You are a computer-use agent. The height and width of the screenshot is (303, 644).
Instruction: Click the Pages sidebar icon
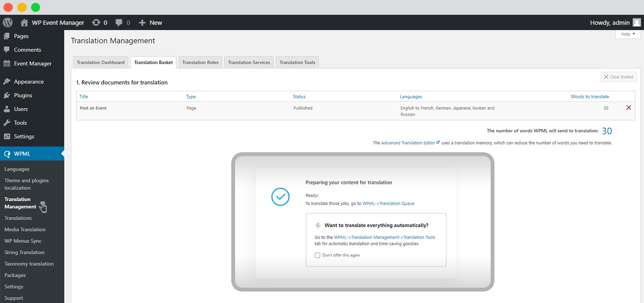pos(7,36)
